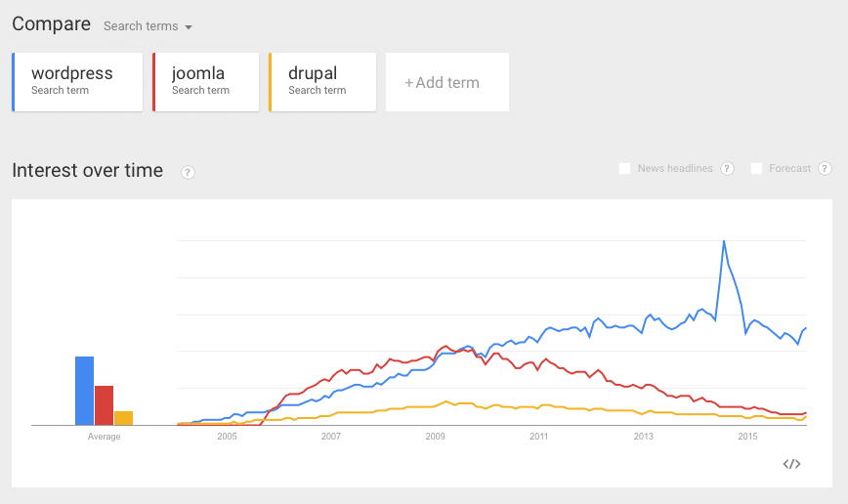
Task: Click help icon next to Forecast
Action: pyautogui.click(x=825, y=169)
